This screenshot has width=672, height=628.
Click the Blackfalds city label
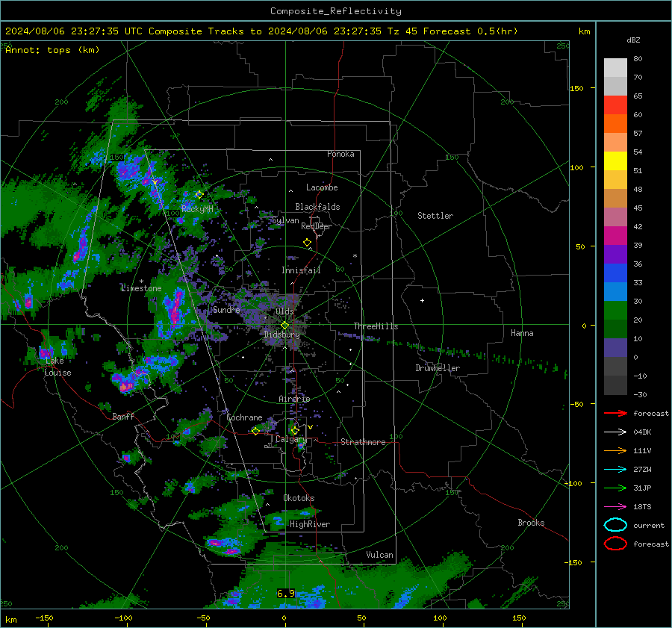(317, 207)
